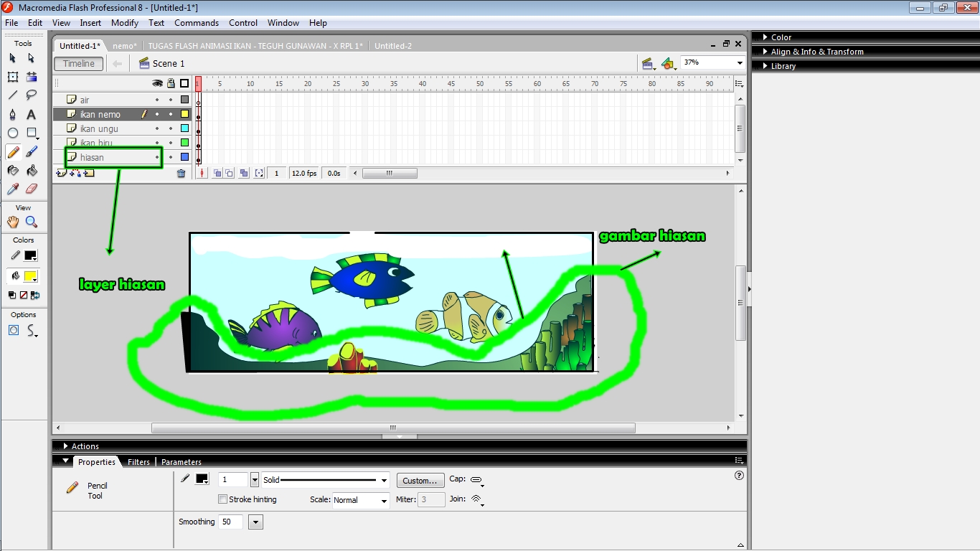
Task: Toggle visibility of all layers eye icon
Action: 157,83
